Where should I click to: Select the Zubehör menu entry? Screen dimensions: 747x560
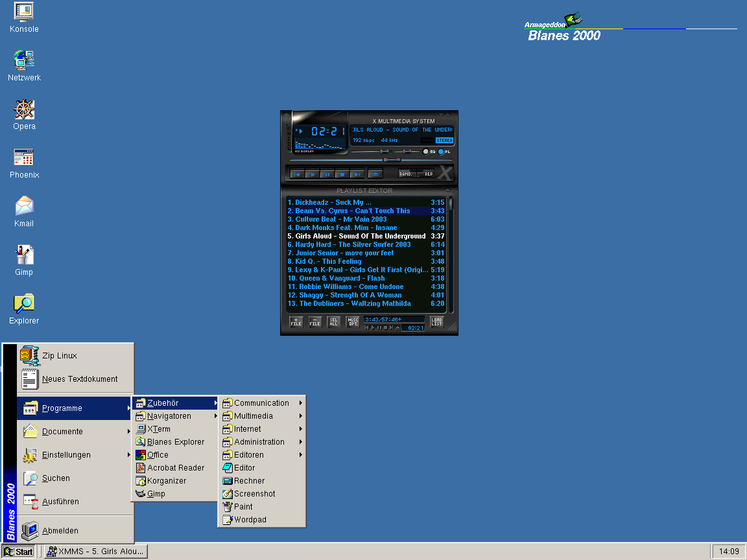click(x=175, y=403)
